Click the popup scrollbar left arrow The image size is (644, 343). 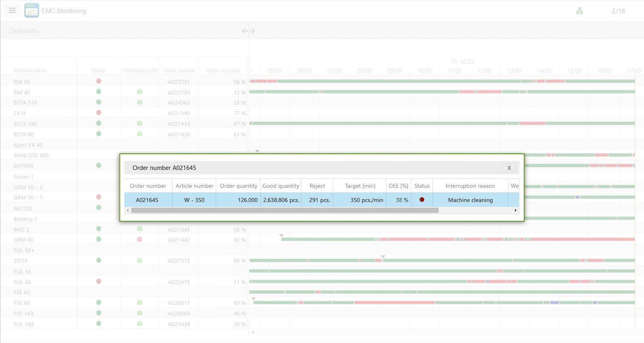[x=128, y=210]
